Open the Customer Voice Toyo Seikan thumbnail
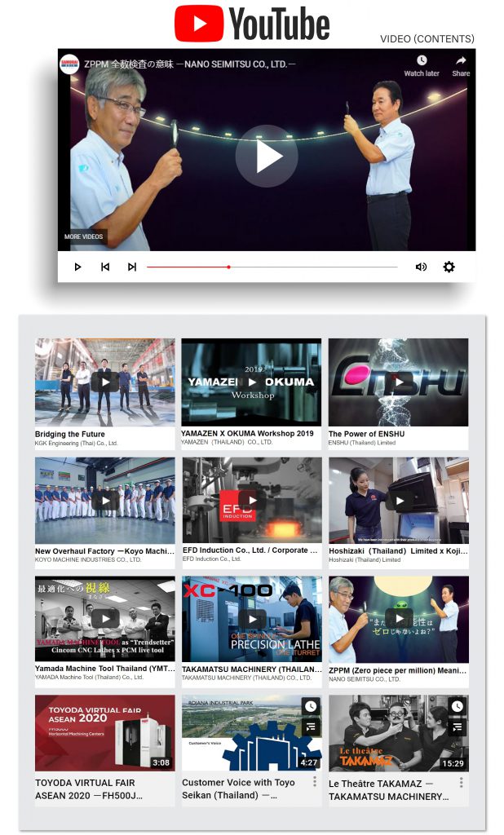Screen dimensions: 504x835 251,733
